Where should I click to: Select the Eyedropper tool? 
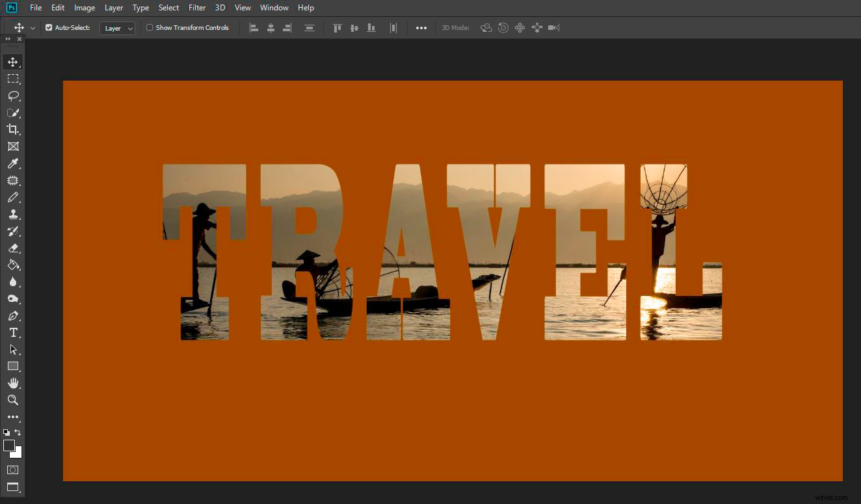[x=13, y=163]
